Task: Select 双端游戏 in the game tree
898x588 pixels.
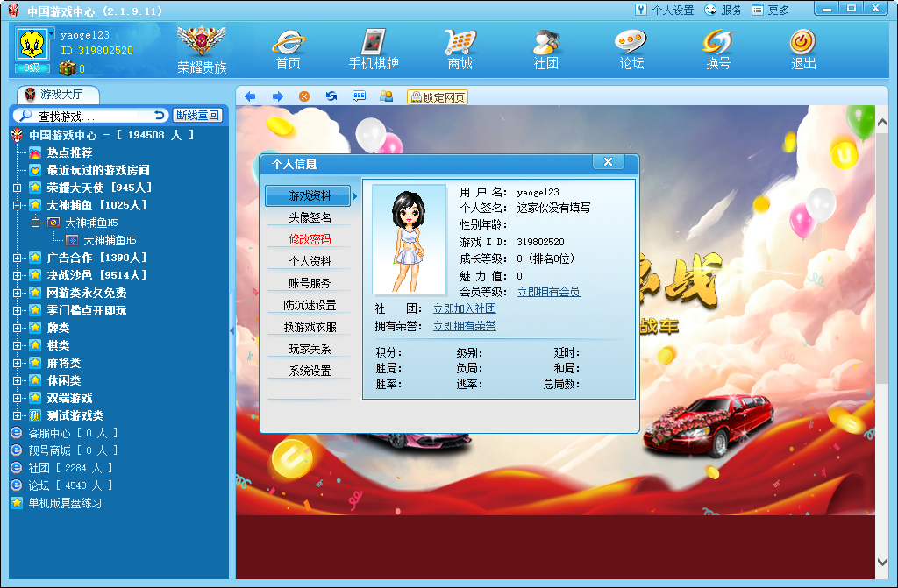Action: pos(69,398)
